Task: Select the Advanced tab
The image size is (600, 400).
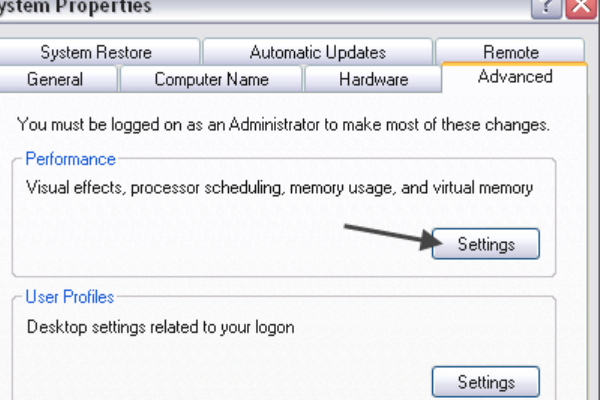Action: 515,77
